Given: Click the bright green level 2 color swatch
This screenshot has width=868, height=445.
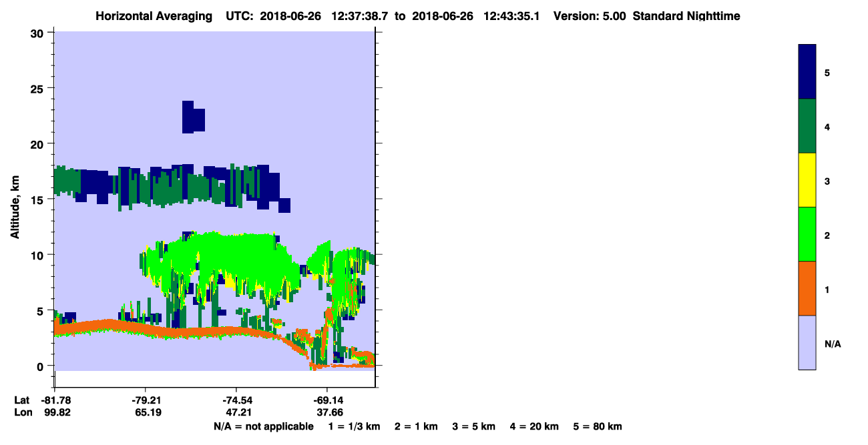Looking at the screenshot, I should point(807,234).
